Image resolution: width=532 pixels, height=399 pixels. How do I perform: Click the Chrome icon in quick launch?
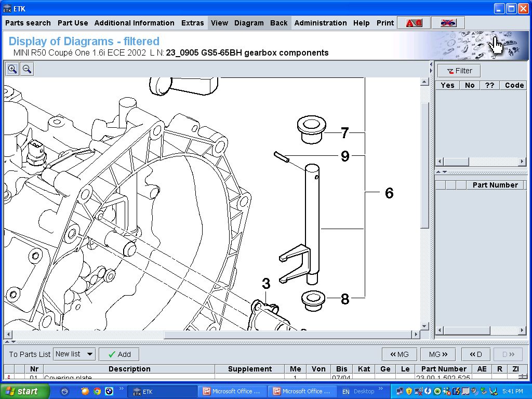click(97, 391)
